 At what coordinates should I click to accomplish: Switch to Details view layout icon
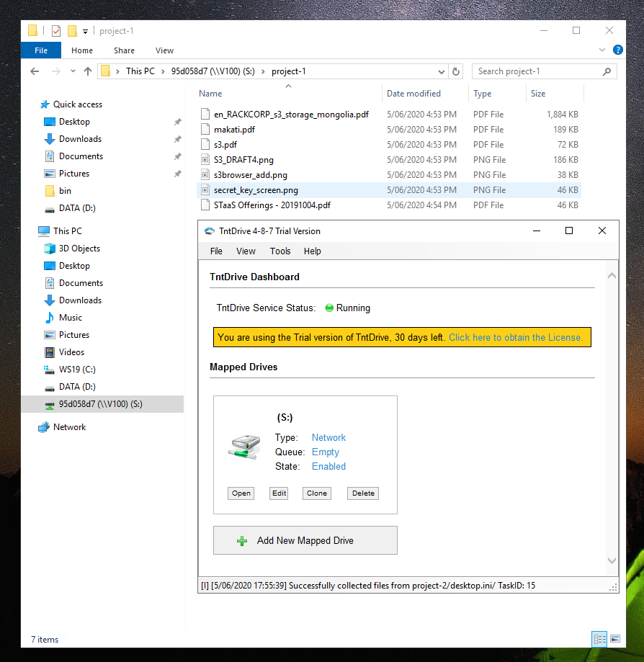599,639
